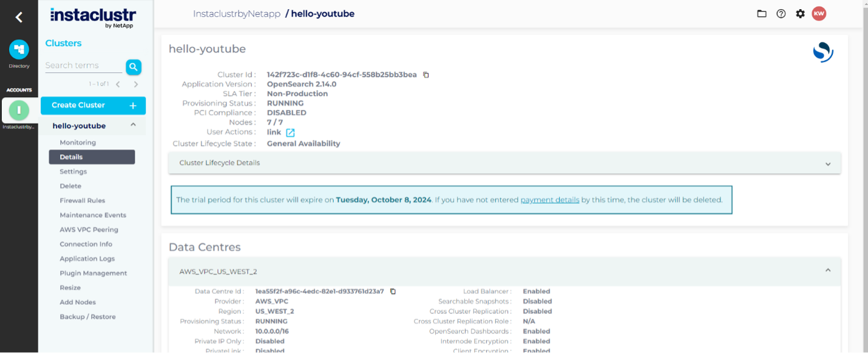The image size is (868, 354).
Task: Expand the Cluster Lifecycle Details panel
Action: pos(504,163)
